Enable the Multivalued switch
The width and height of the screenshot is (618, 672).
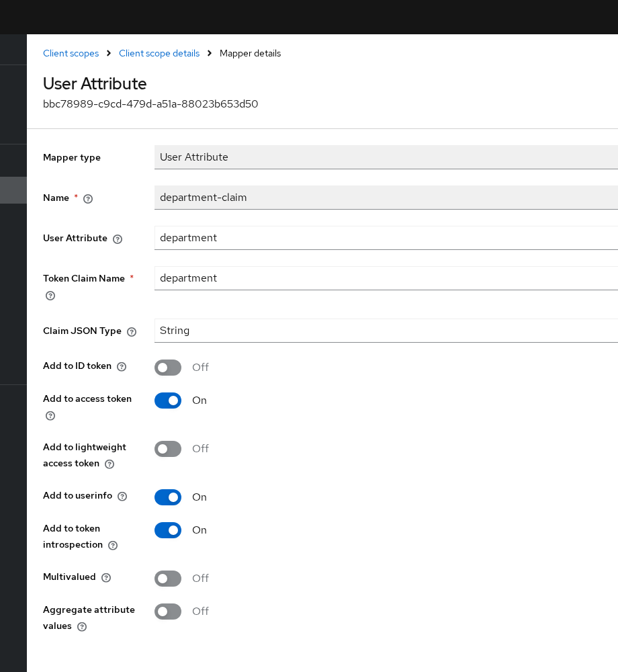(x=168, y=578)
